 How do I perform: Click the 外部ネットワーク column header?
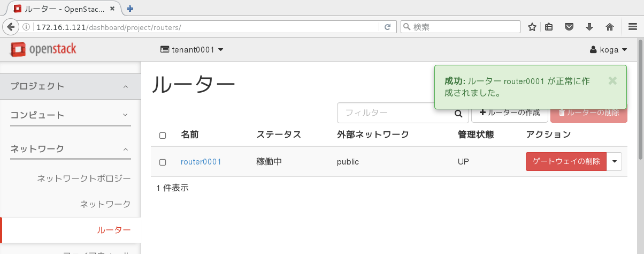tap(373, 135)
